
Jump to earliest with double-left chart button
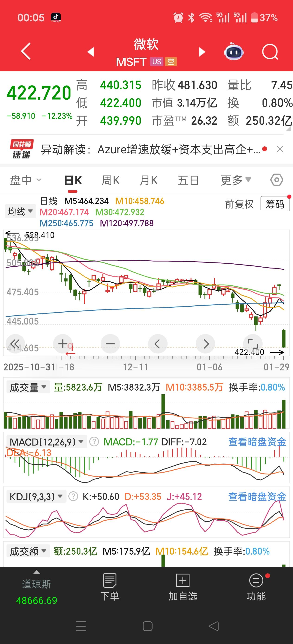(x=15, y=344)
